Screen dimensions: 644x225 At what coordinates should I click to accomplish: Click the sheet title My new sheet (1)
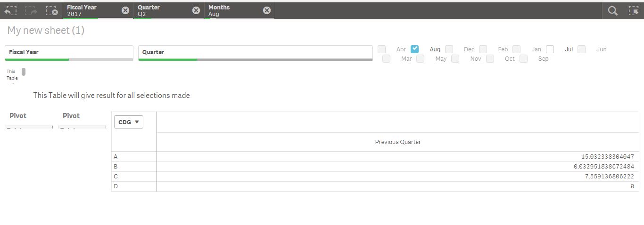pyautogui.click(x=46, y=31)
